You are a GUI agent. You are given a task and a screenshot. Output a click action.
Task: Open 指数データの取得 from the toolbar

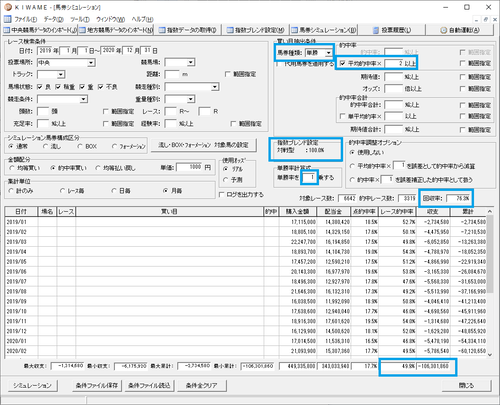click(187, 30)
